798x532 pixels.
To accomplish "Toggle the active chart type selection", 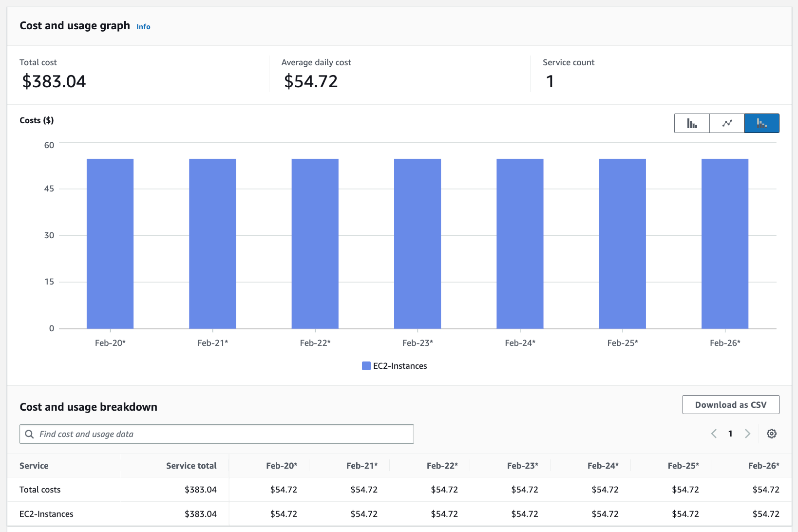I will (x=761, y=123).
